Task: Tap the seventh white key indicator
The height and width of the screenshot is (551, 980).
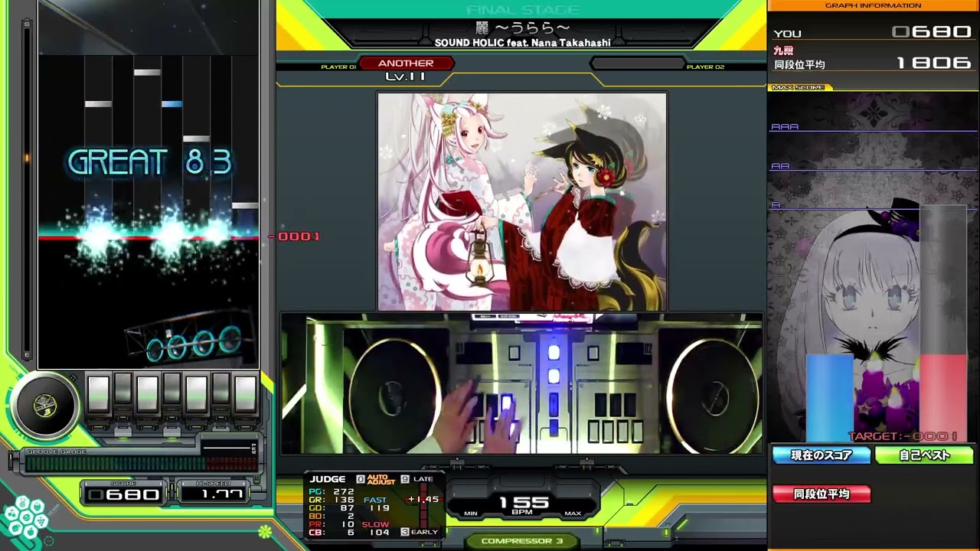Action: point(246,394)
